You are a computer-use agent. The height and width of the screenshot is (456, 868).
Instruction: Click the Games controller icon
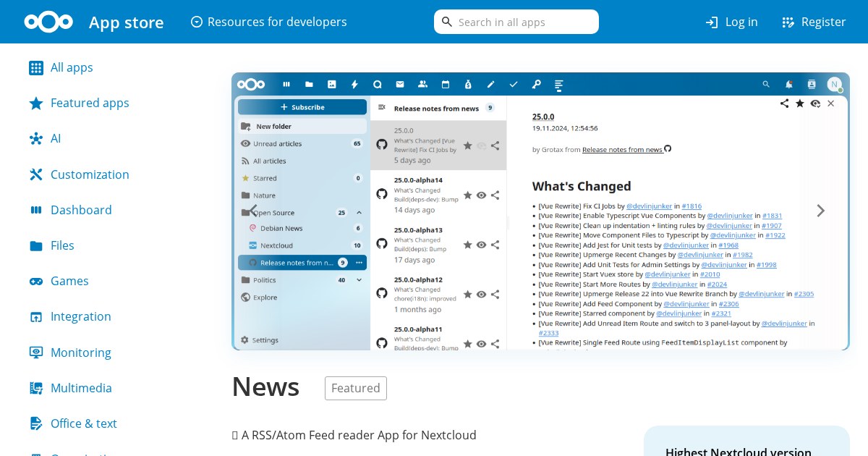pos(36,281)
